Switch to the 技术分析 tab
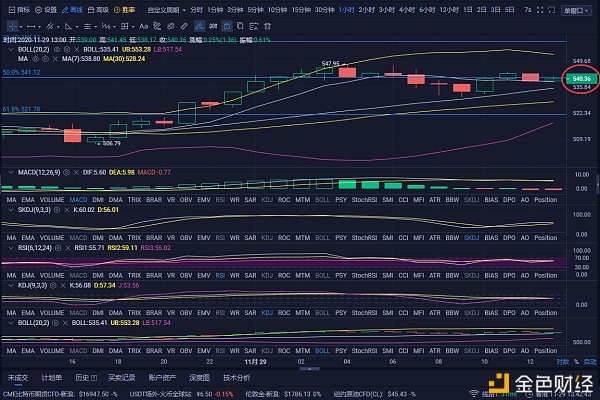The width and height of the screenshot is (600, 400). (x=237, y=378)
